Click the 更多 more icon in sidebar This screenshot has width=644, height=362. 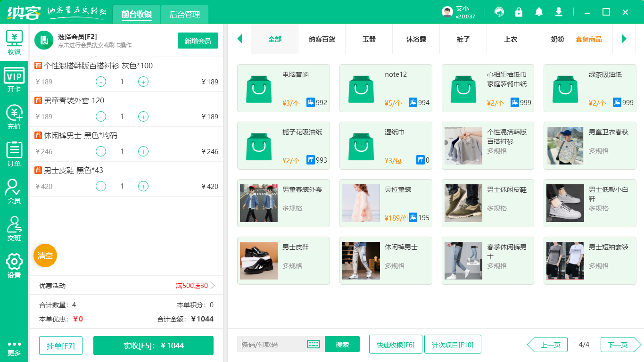[14, 346]
